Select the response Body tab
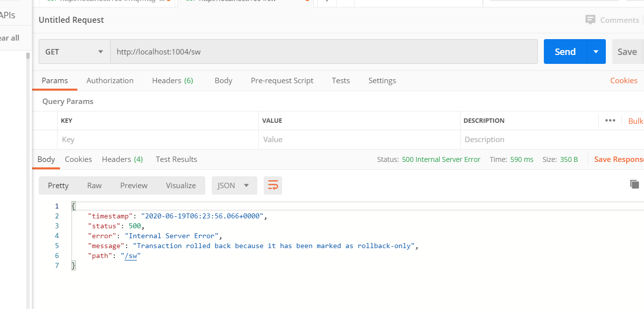 46,159
